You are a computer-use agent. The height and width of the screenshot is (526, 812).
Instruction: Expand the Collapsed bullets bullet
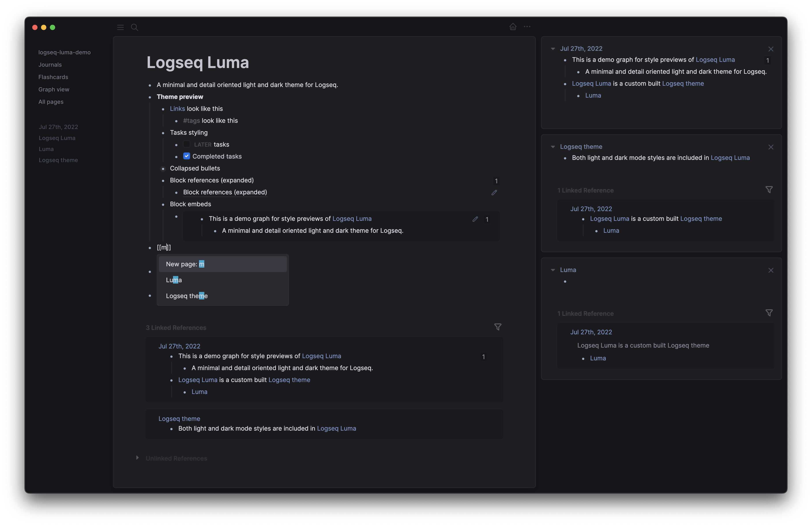(163, 169)
